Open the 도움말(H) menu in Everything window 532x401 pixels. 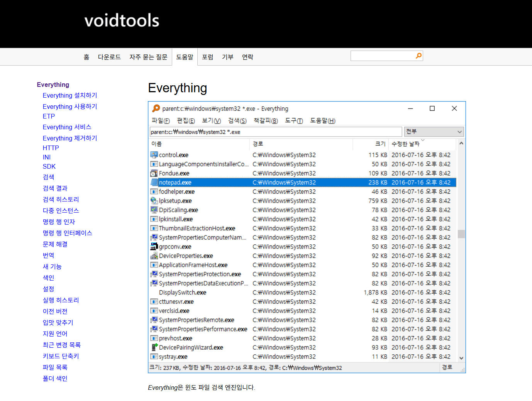click(x=323, y=121)
